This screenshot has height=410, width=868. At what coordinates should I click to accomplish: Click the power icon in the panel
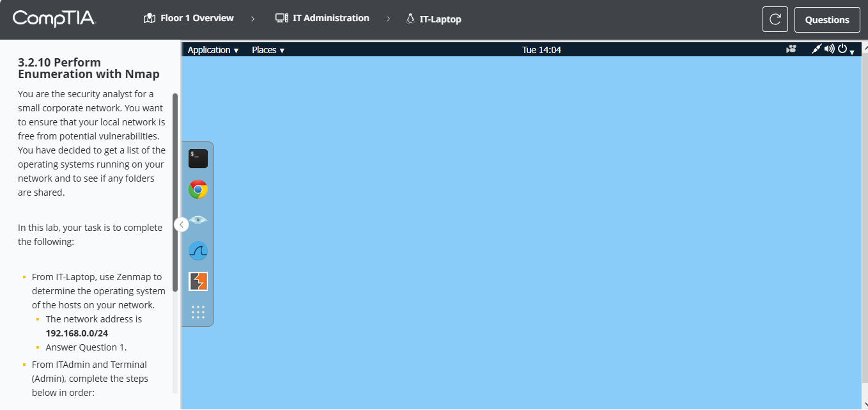pos(842,49)
